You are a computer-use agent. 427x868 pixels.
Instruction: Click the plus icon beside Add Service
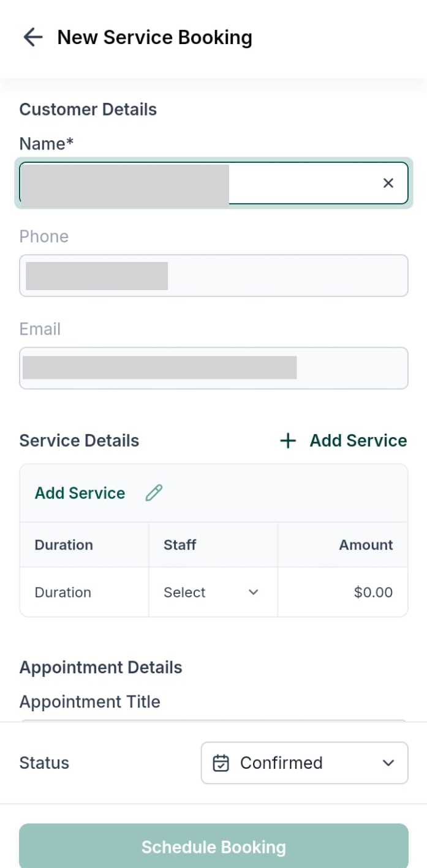point(288,441)
